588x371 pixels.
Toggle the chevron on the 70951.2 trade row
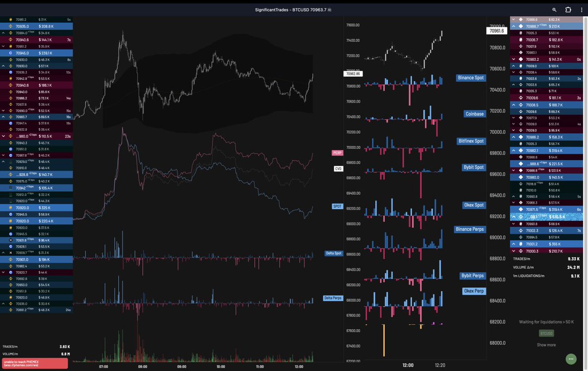tap(4, 46)
